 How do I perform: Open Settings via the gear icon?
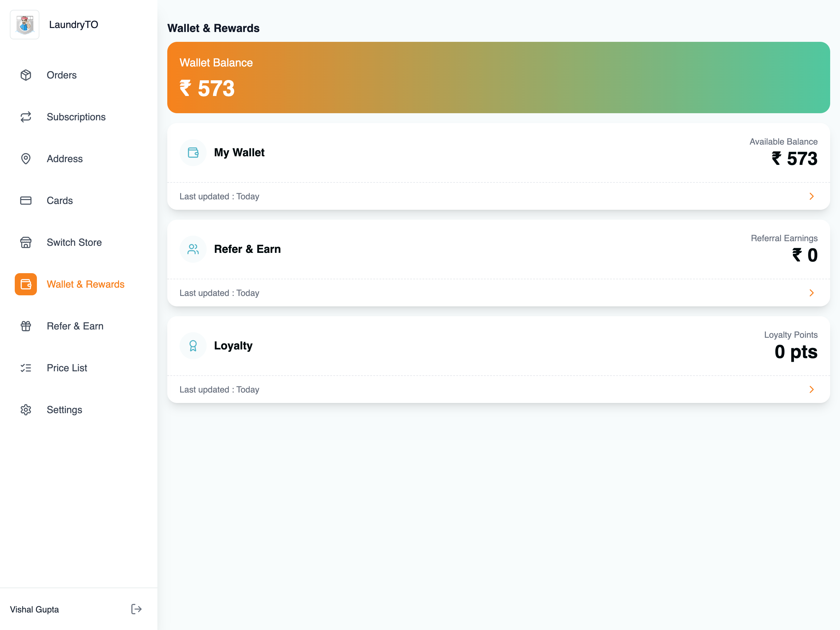click(x=26, y=410)
